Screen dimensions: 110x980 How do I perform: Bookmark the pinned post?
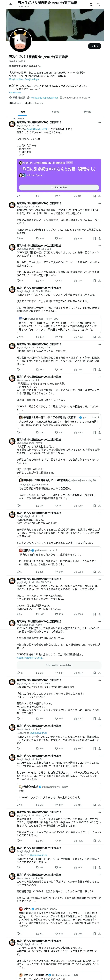pyautogui.click(x=95, y=196)
